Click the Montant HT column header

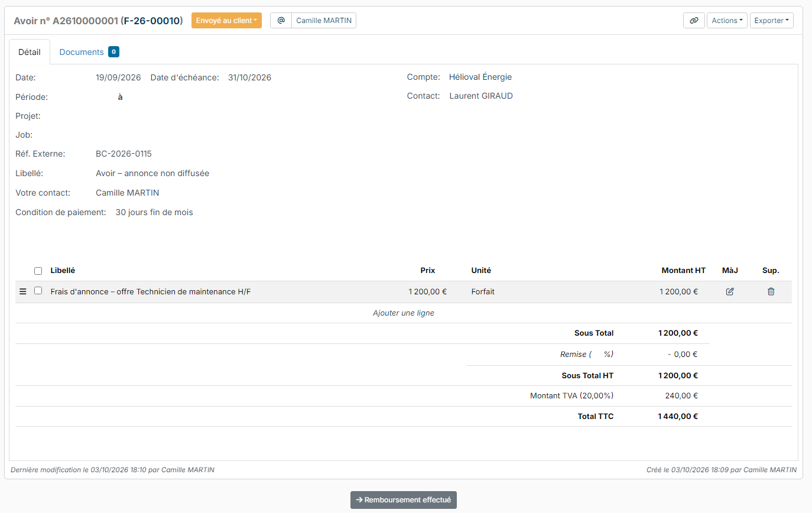(684, 271)
